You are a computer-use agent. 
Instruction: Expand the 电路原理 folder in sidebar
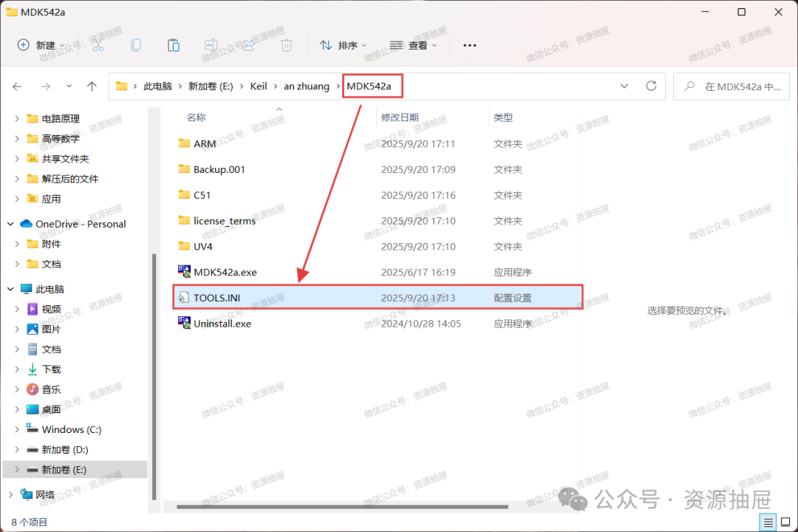tap(17, 119)
